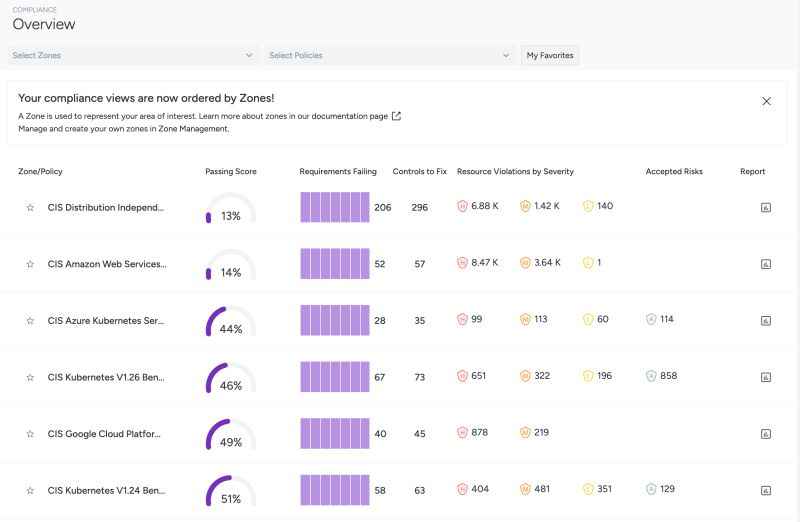The height and width of the screenshot is (522, 800).
Task: Open the CIS Kubernetes V1.24 benchmark link
Action: [x=107, y=490]
